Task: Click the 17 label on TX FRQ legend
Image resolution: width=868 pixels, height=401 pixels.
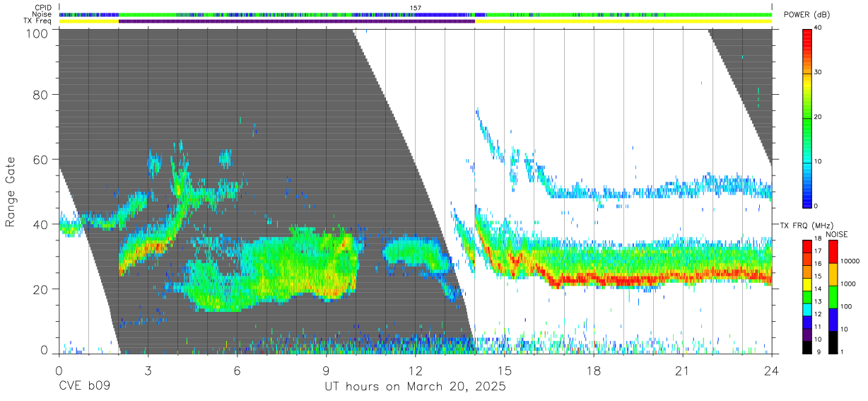Action: click(x=818, y=251)
